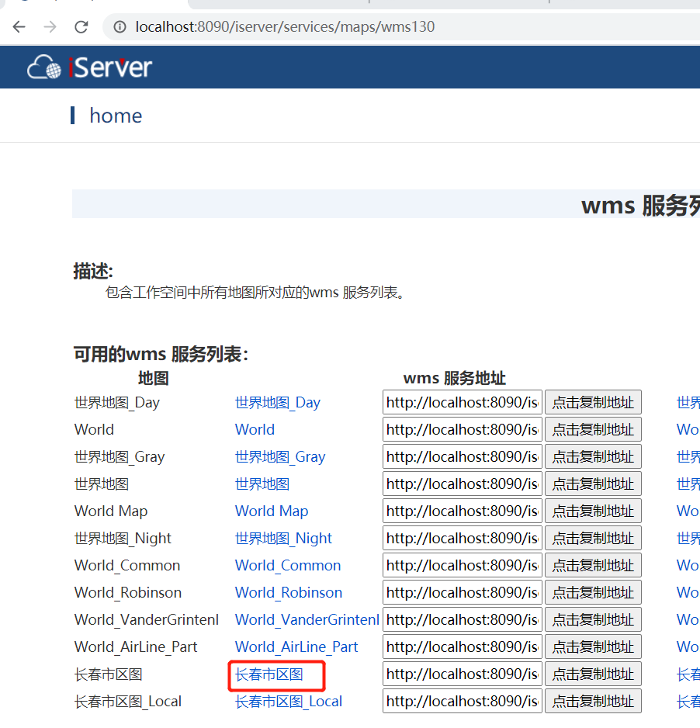Reload the page with the refresh icon
Screen dimensions: 700x728
point(81,27)
